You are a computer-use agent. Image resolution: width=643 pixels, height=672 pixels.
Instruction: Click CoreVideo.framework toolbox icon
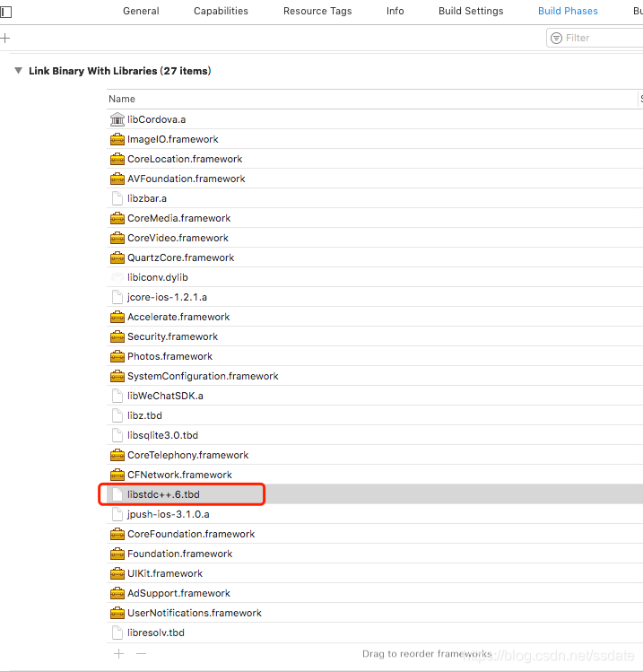[x=117, y=238]
